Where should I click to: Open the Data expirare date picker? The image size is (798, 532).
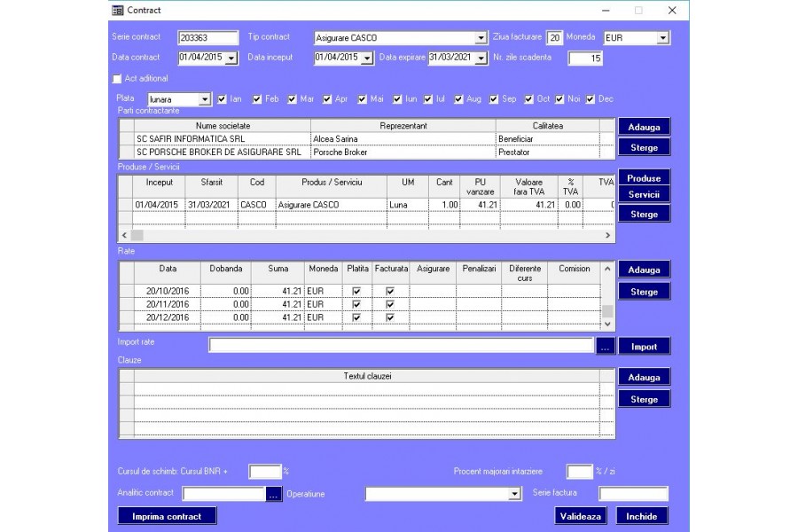481,58
